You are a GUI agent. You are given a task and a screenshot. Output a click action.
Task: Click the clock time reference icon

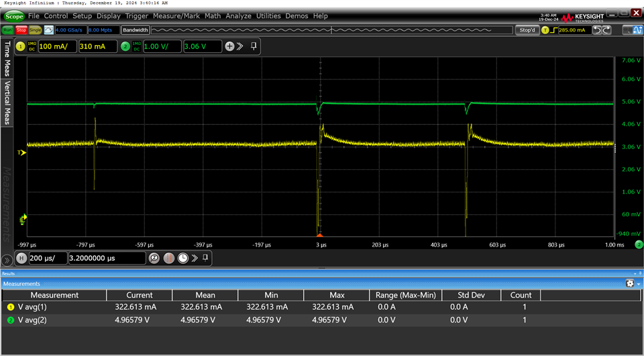click(183, 258)
